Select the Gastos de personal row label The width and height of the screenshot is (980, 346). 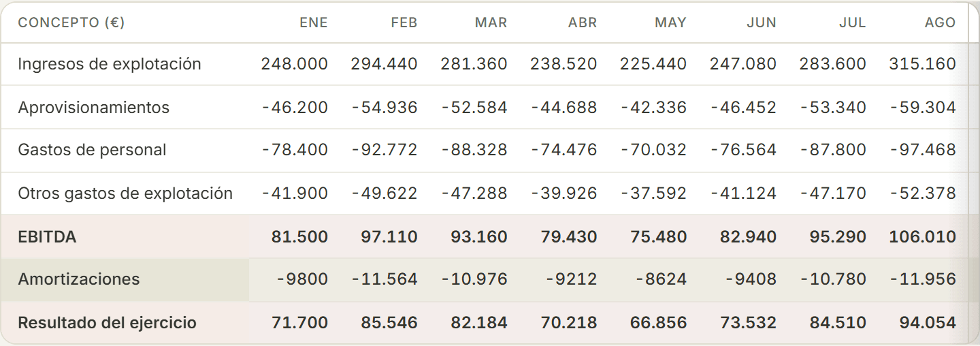coord(92,150)
